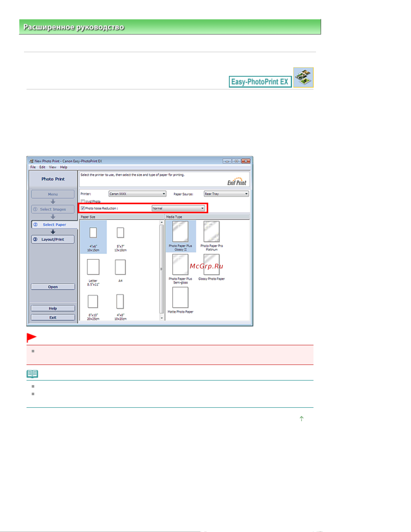Choose the A4 paper size icon

tap(120, 267)
